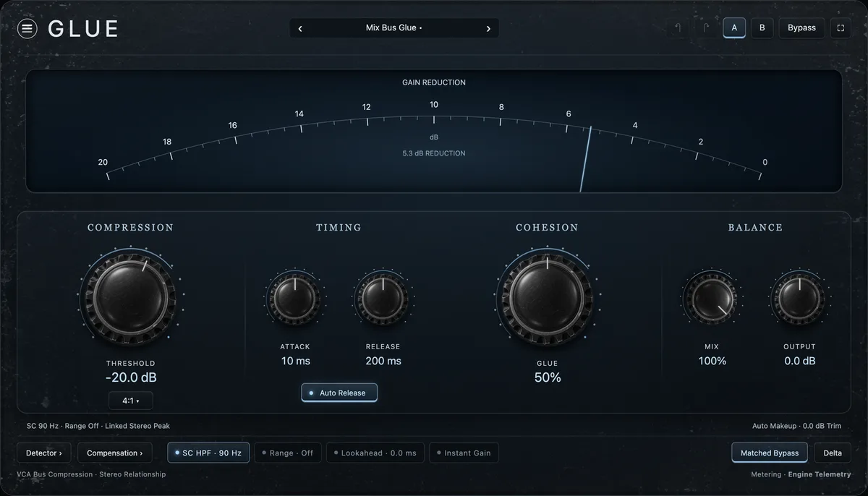Click VCA Bus Compression footer text
The height and width of the screenshot is (496, 868).
point(91,474)
